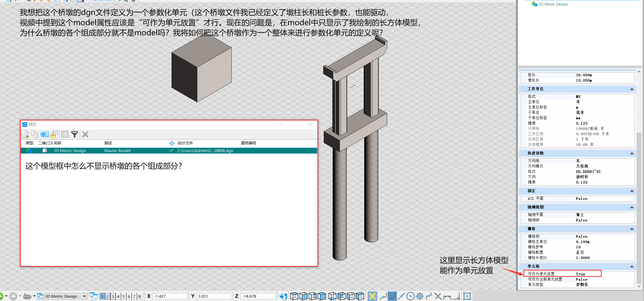Viewport: 644px width, 301px height.
Task: Click the import model folder icon
Action: (x=54, y=134)
